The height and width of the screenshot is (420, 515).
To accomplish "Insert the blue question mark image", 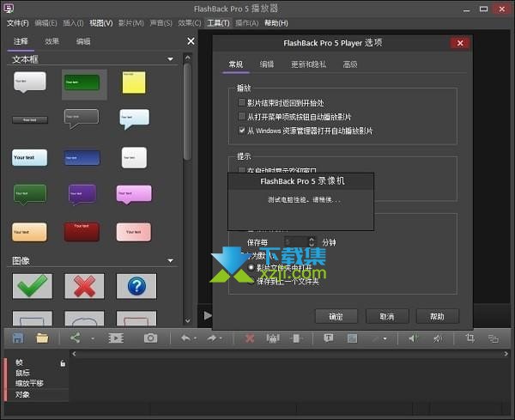I will click(x=136, y=286).
